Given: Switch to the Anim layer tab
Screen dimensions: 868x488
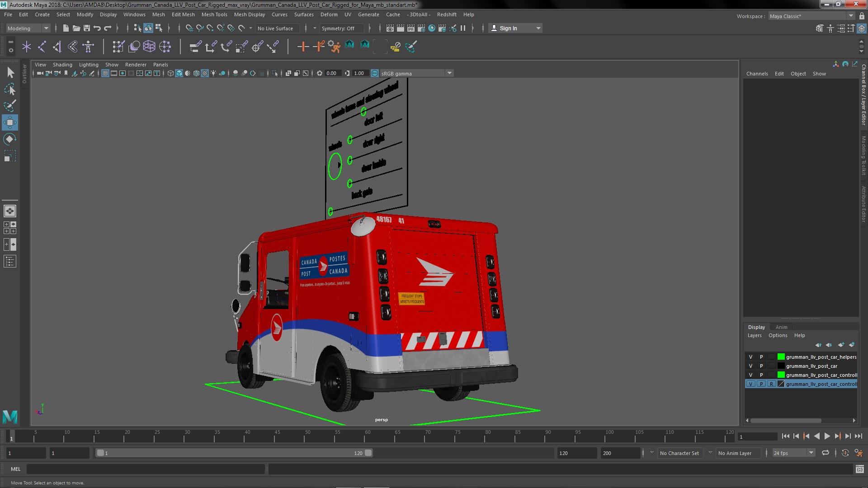Looking at the screenshot, I should [x=781, y=327].
